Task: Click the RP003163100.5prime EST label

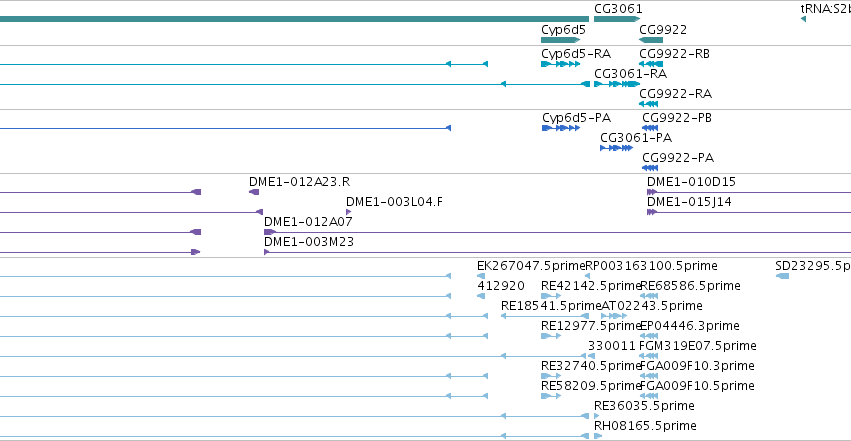Action: 651,266
